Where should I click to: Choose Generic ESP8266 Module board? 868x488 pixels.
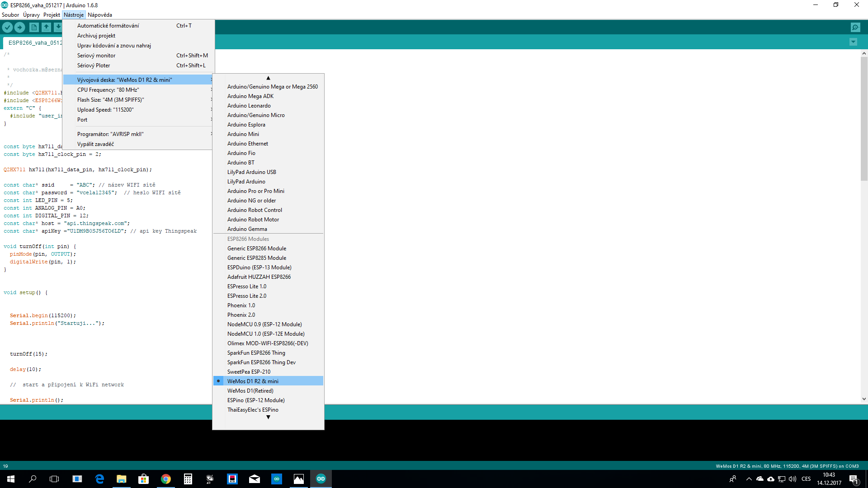[256, 249]
